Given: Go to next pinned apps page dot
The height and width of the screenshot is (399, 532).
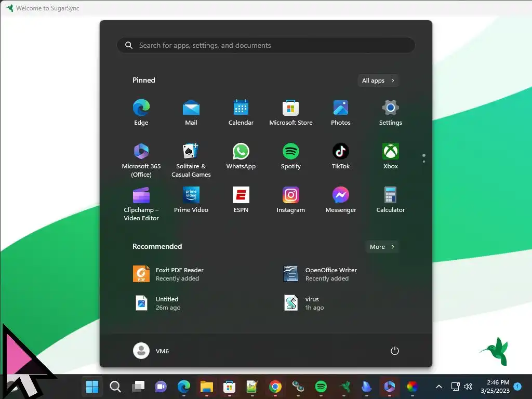Looking at the screenshot, I should pyautogui.click(x=424, y=162).
